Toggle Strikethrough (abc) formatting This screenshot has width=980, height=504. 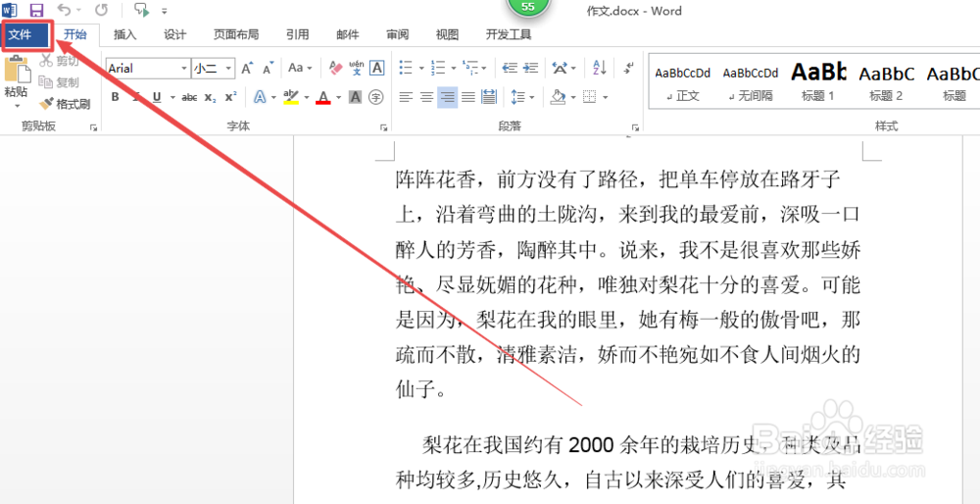pos(189,97)
